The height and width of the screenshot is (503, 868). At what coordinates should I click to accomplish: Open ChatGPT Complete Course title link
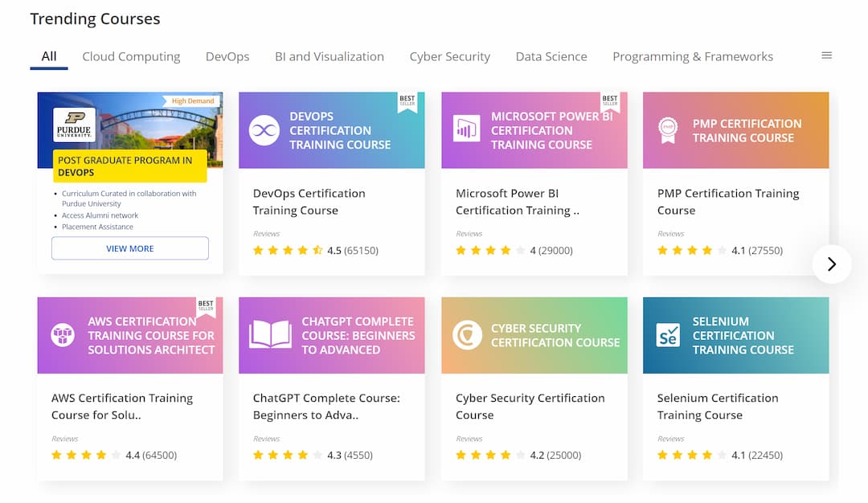tap(326, 407)
